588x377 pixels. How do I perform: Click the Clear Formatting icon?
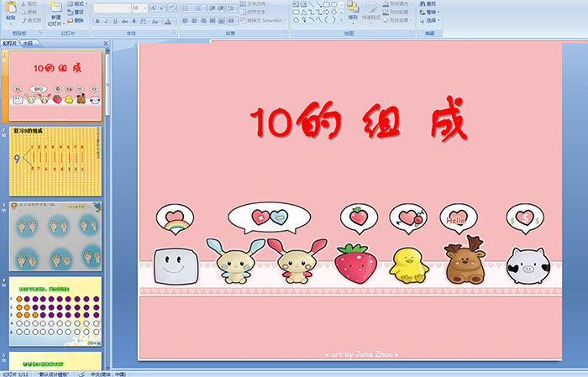[x=172, y=8]
